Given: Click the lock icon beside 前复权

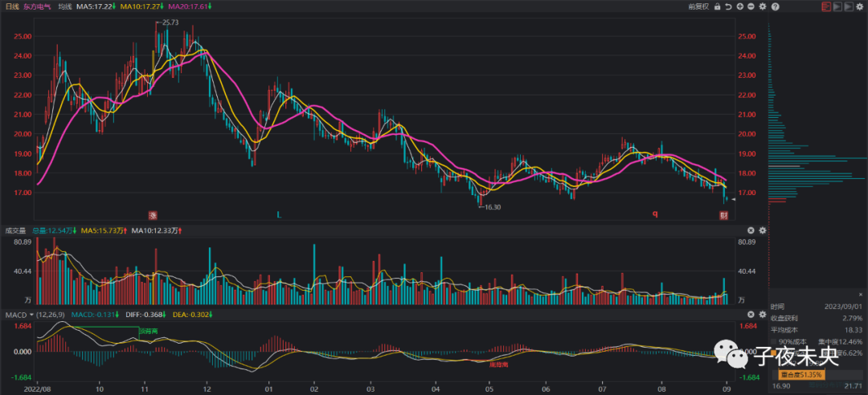Looking at the screenshot, I should 716,6.
